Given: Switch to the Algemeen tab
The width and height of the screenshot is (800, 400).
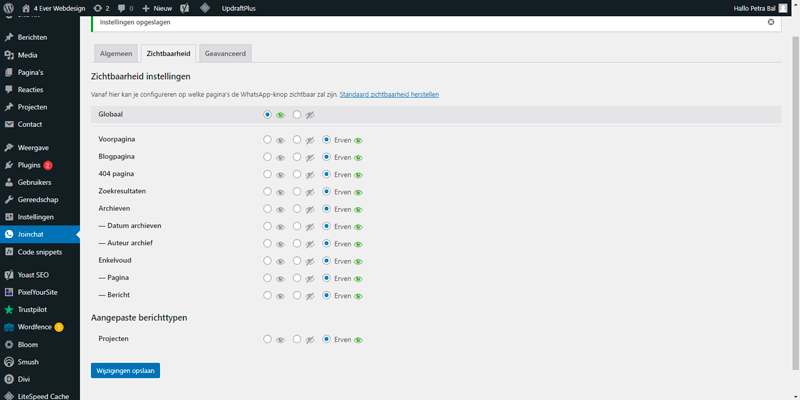Looking at the screenshot, I should pyautogui.click(x=114, y=53).
